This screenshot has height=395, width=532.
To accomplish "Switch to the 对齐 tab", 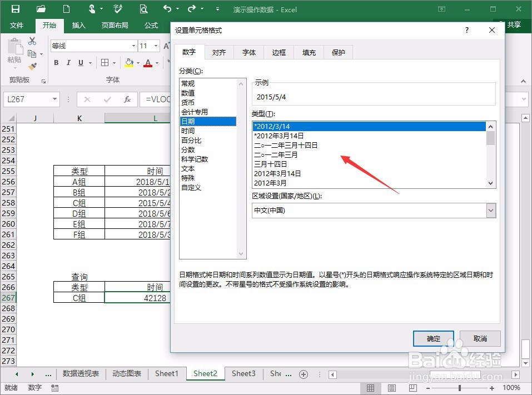I will [220, 52].
